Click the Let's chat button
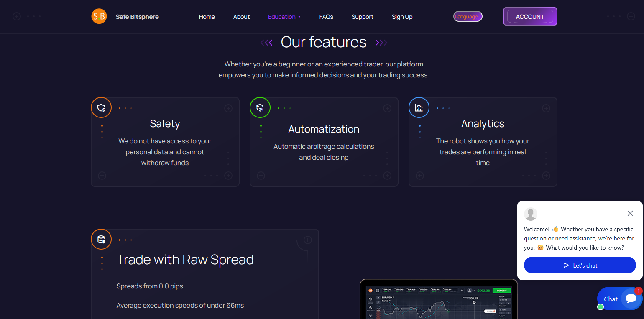Viewport: 644px width, 319px height. 580,265
